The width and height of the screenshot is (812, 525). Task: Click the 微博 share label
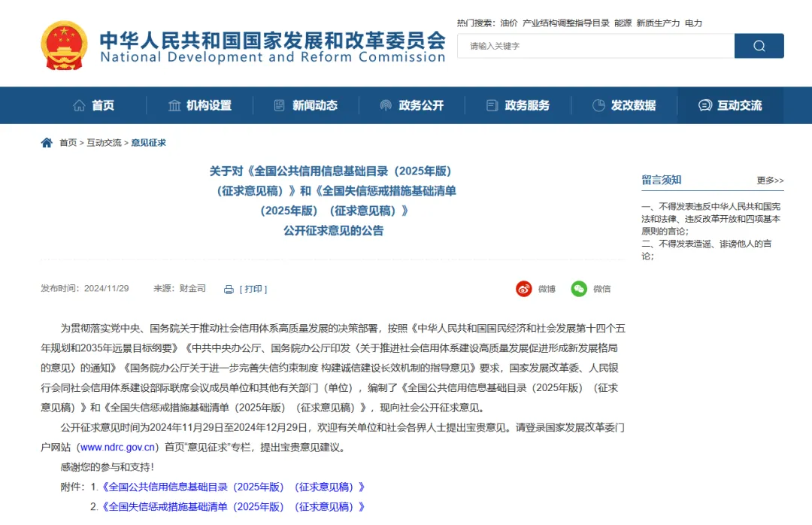(x=547, y=289)
